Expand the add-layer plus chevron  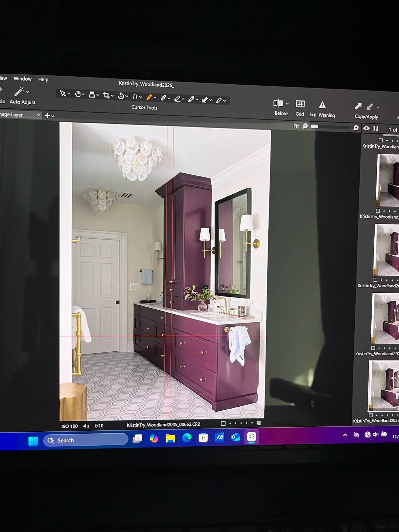click(x=53, y=116)
